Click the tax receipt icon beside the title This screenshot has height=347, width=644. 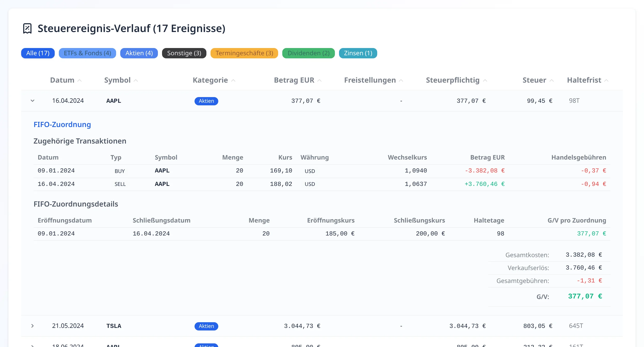(27, 28)
